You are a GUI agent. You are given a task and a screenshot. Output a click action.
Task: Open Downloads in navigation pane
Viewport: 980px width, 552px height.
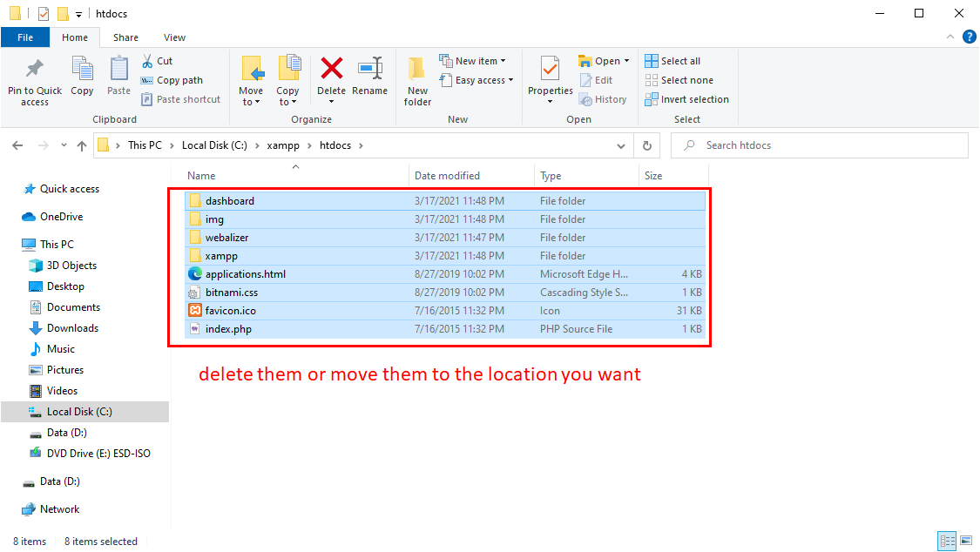pyautogui.click(x=64, y=328)
